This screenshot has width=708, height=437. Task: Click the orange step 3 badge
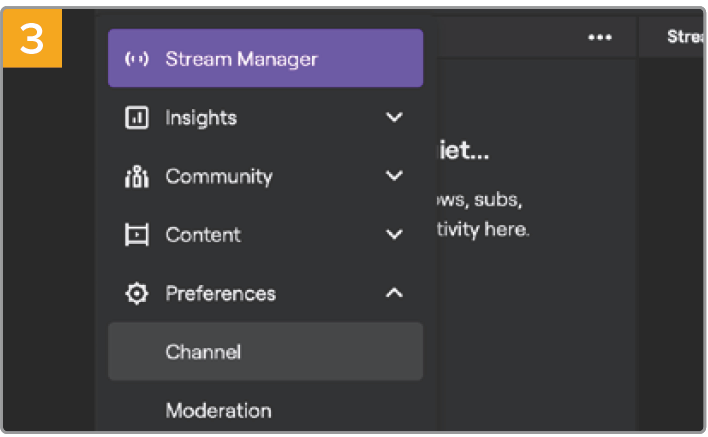32,38
